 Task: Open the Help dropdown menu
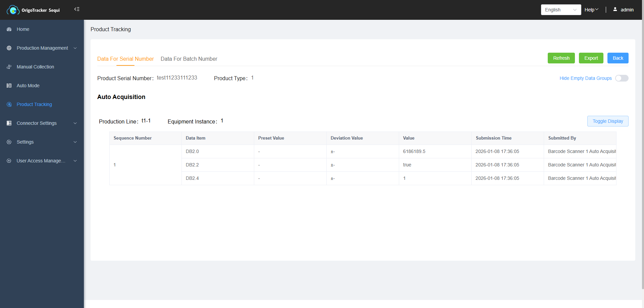coord(591,10)
